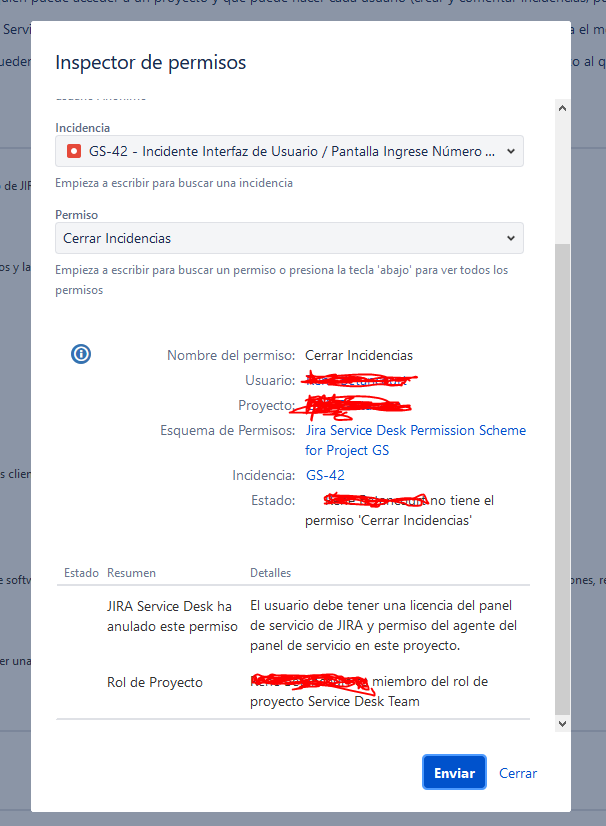Viewport: 606px width, 826px height.
Task: Expand the Permiso dropdown arrow
Action: pyautogui.click(x=511, y=238)
